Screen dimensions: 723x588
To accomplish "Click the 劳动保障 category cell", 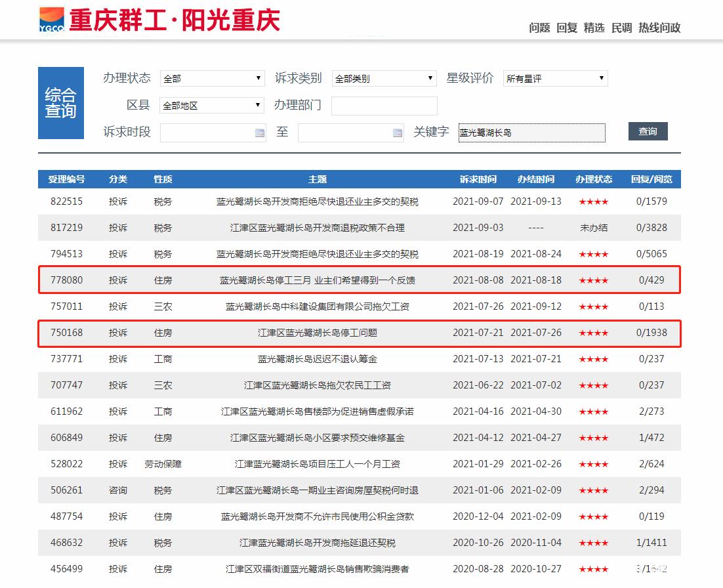I will coord(163,464).
